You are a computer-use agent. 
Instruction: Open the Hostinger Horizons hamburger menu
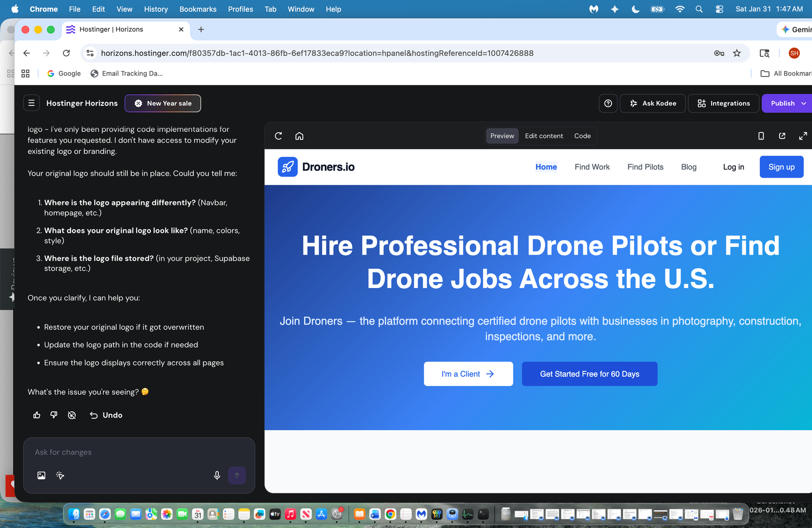pos(31,103)
